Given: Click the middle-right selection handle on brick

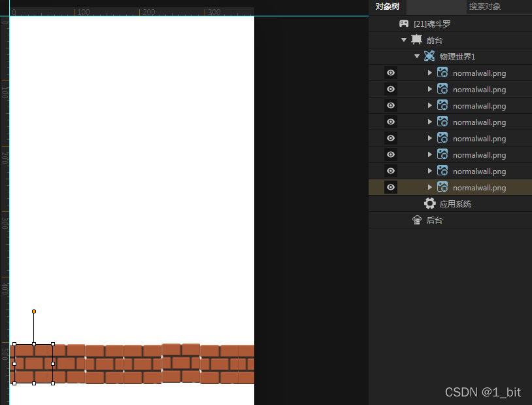Looking at the screenshot, I should coord(53,364).
